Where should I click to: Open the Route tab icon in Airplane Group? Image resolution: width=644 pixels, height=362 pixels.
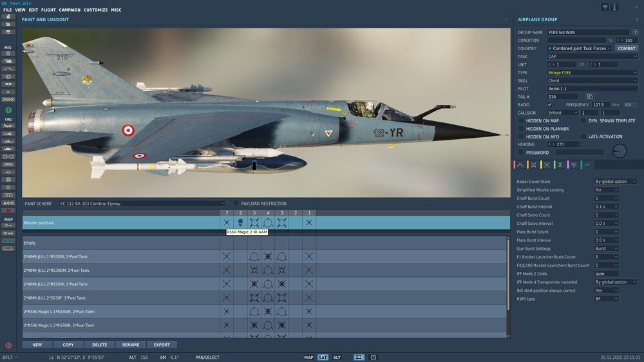coord(520,165)
